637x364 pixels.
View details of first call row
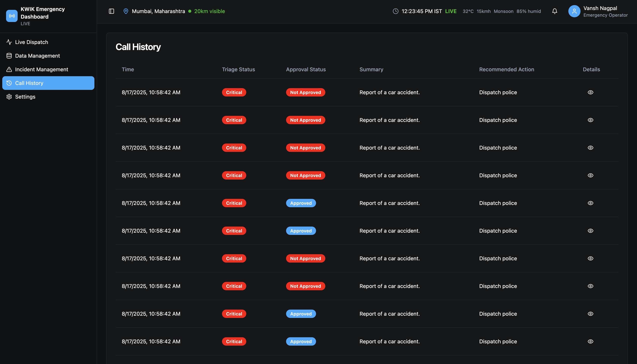point(590,93)
